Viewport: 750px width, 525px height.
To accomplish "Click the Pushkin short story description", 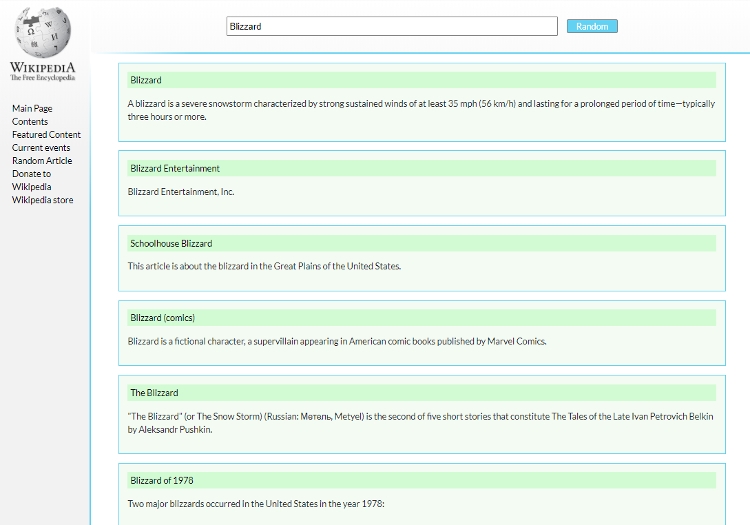I will point(420,423).
